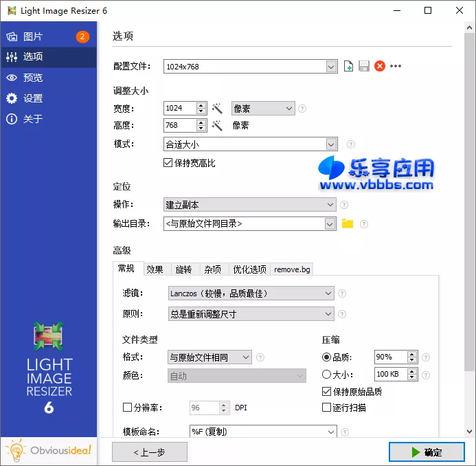Open the 关于 about section
The height and width of the screenshot is (466, 476).
click(49, 119)
